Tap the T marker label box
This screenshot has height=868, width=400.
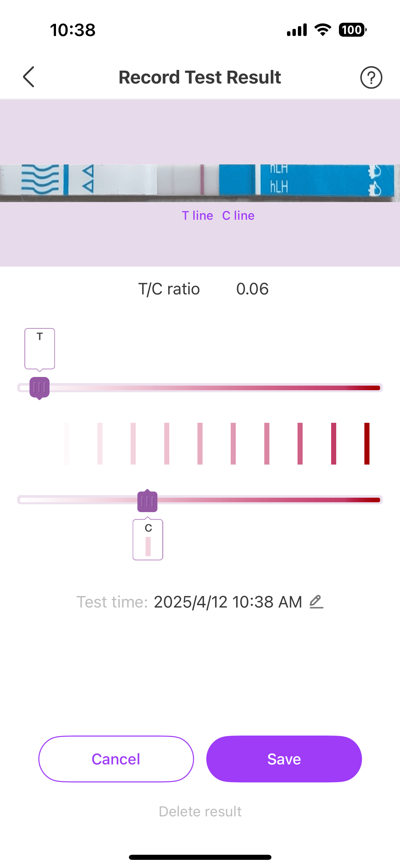[40, 348]
